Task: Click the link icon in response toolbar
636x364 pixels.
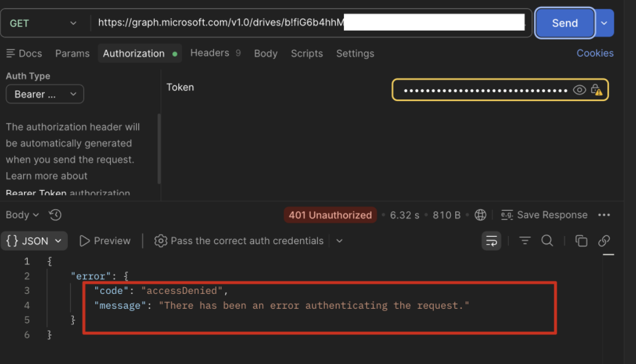Action: 604,241
